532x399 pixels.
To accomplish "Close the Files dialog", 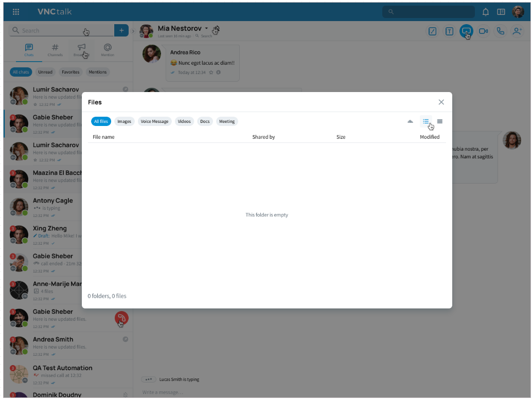I will point(441,102).
